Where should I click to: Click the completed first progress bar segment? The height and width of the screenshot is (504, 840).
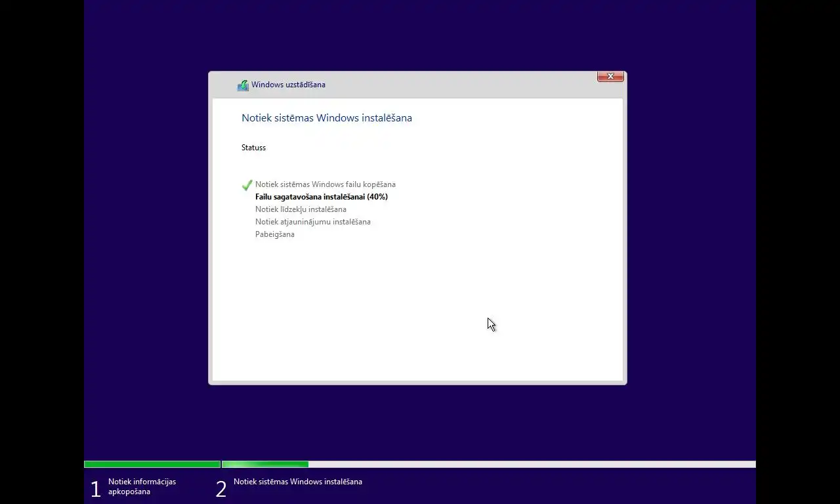point(152,465)
